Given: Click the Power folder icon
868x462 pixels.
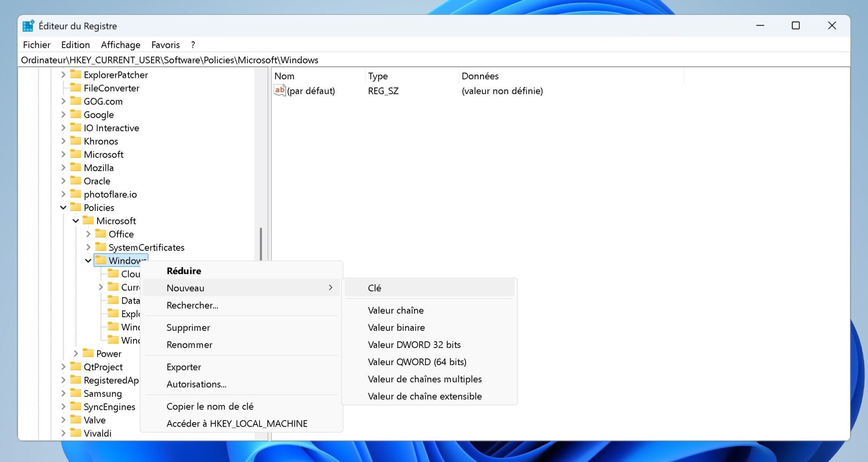Looking at the screenshot, I should tap(88, 353).
